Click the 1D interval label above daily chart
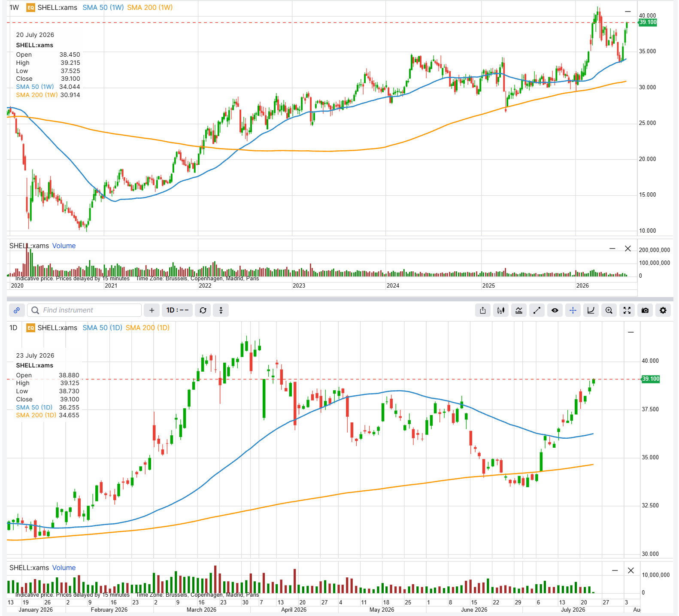This screenshot has width=679, height=616. (13, 328)
